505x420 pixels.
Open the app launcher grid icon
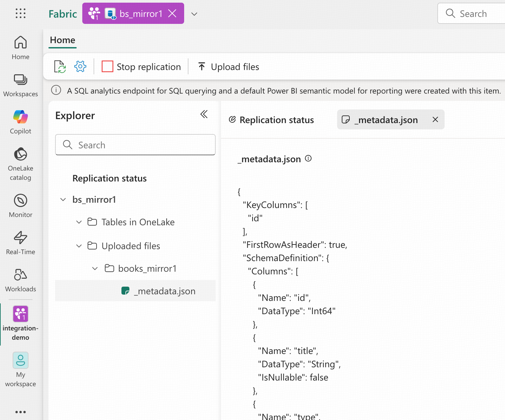click(x=21, y=13)
